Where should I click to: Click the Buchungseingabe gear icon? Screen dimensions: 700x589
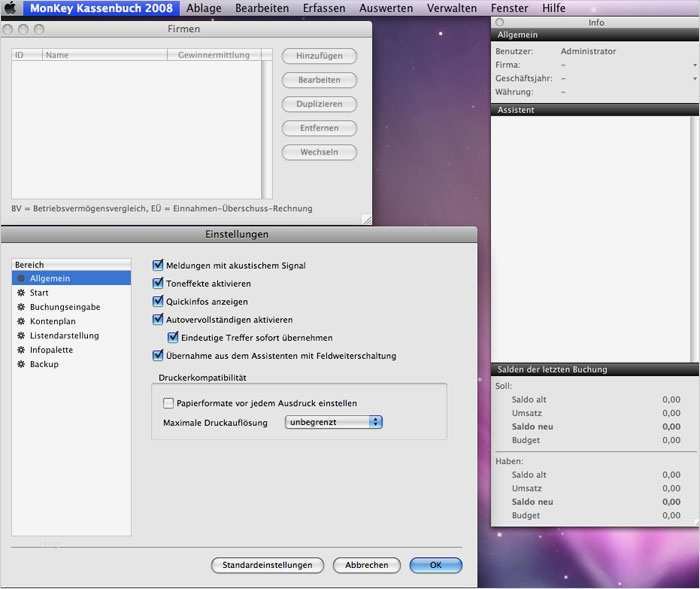click(21, 307)
